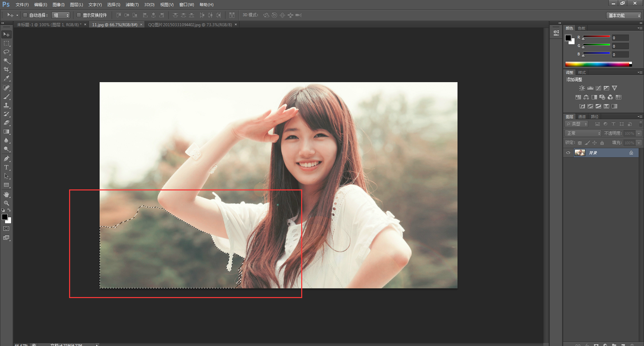Add Invert adjustment

point(582,106)
